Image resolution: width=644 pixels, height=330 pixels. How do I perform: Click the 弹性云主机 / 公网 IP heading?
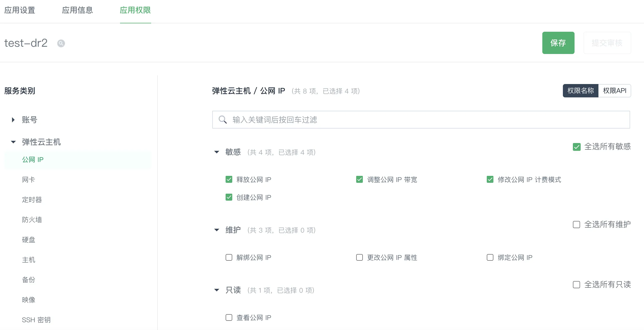click(249, 91)
